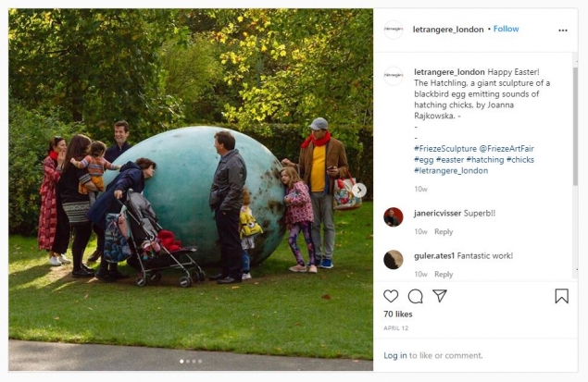Like the post with the heart icon

391,296
